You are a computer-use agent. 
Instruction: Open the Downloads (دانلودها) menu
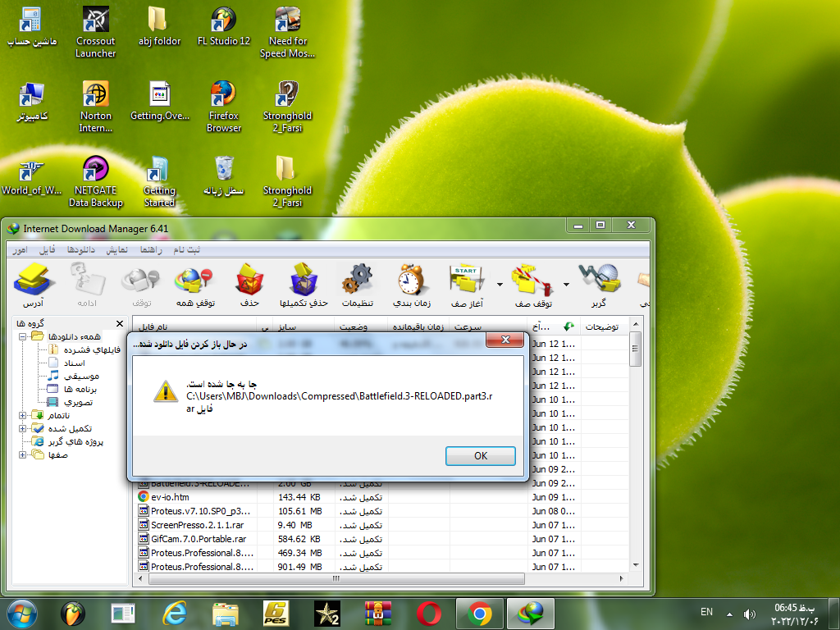point(81,249)
